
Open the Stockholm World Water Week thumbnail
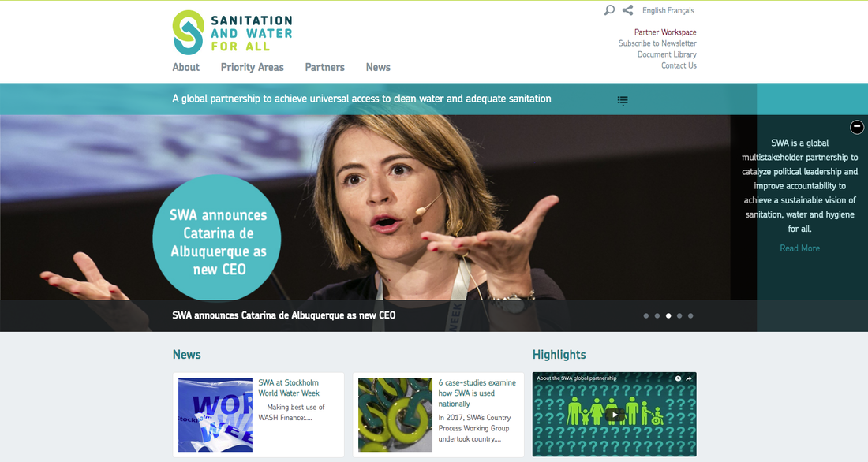(215, 415)
